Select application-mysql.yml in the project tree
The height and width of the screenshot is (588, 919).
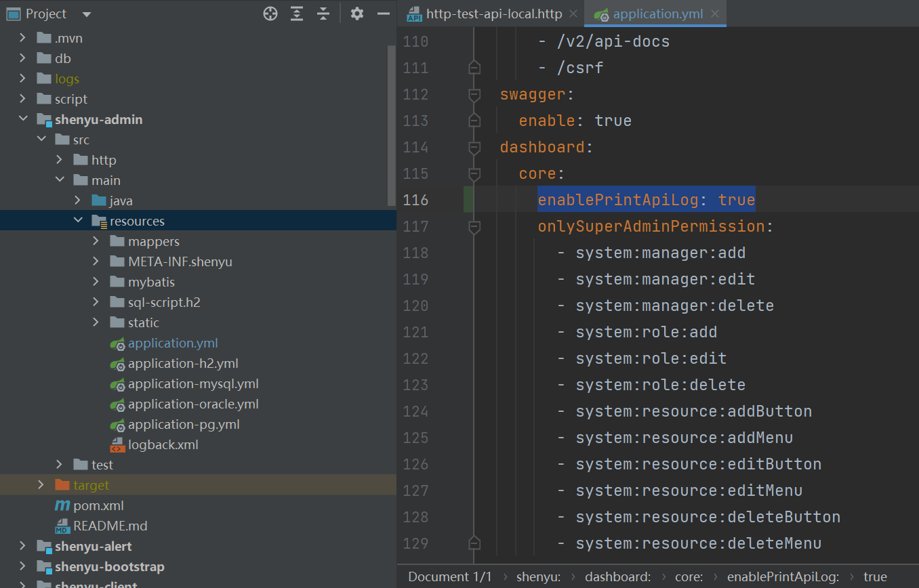[x=193, y=384]
